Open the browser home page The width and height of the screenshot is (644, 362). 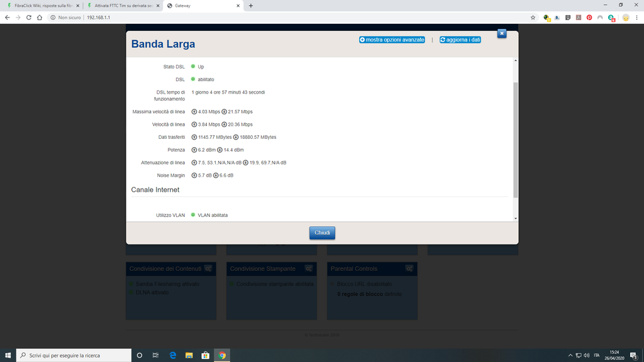(40, 18)
